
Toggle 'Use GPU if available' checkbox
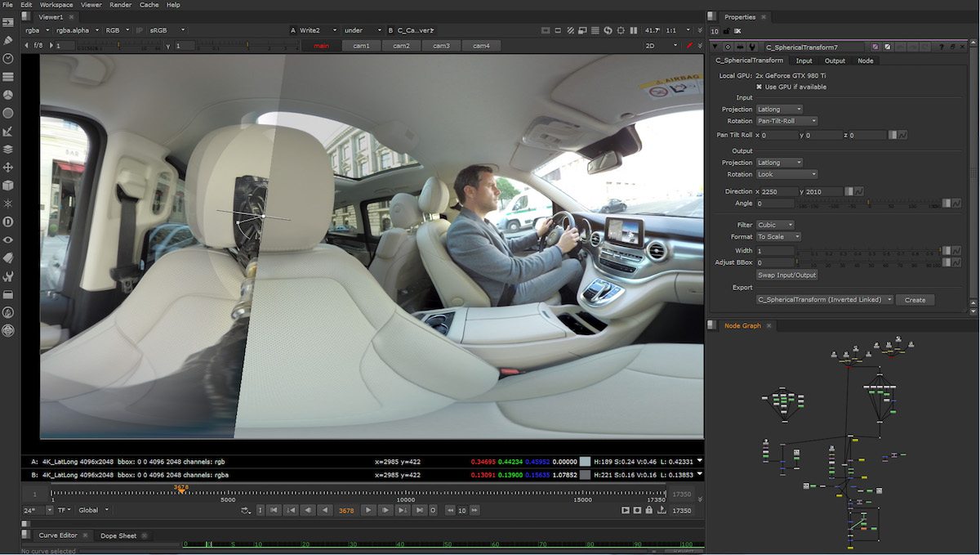coord(759,87)
